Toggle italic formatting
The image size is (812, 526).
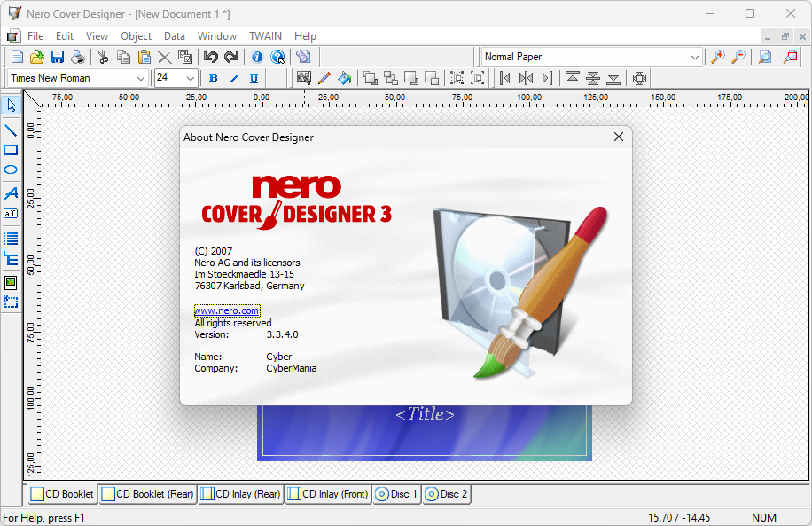233,78
